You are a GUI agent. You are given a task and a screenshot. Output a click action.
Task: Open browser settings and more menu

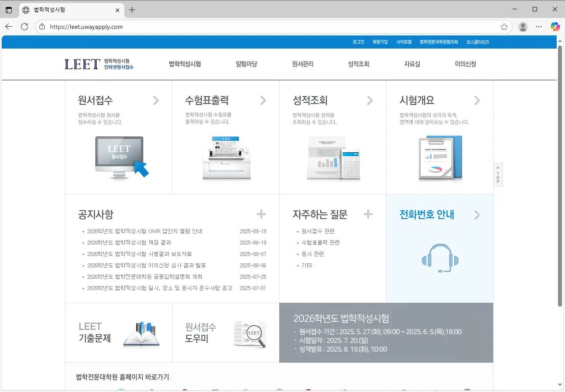(539, 27)
